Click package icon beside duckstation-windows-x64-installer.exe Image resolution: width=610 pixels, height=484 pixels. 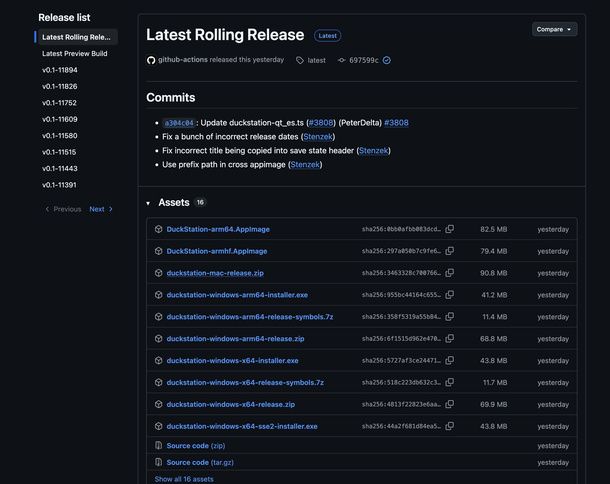pos(158,360)
